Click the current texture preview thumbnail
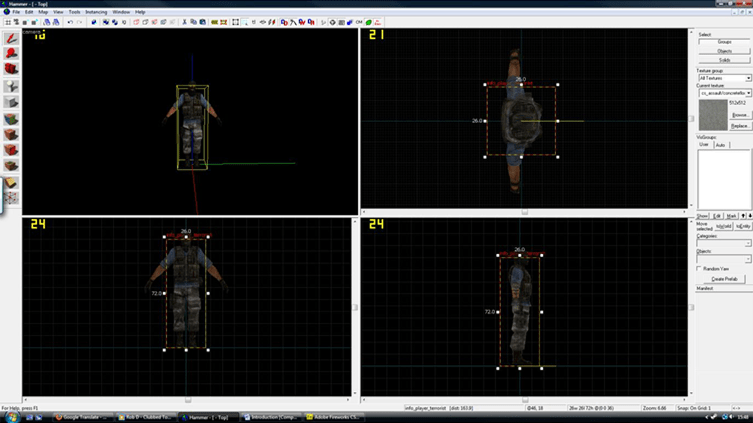753x423 pixels. 713,115
